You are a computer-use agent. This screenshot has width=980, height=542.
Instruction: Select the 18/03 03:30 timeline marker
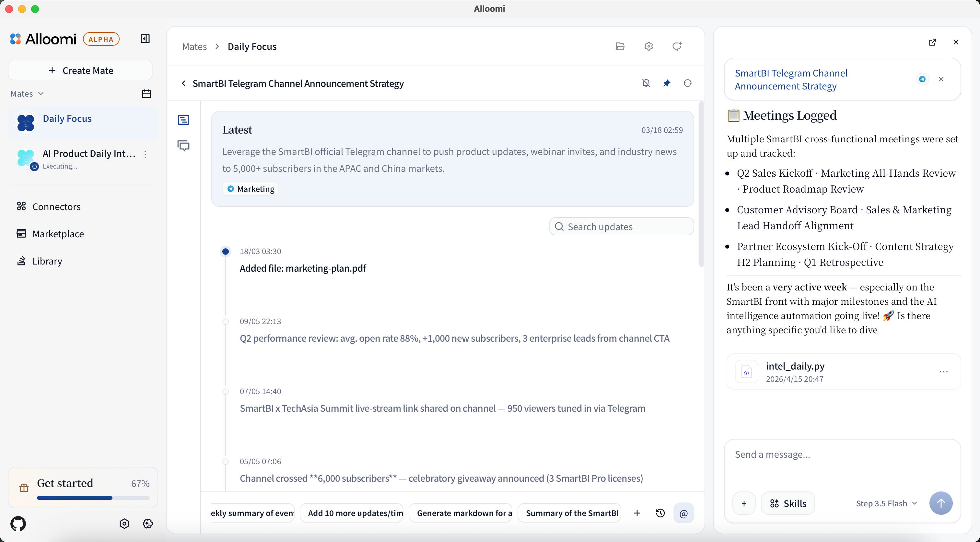coord(226,251)
